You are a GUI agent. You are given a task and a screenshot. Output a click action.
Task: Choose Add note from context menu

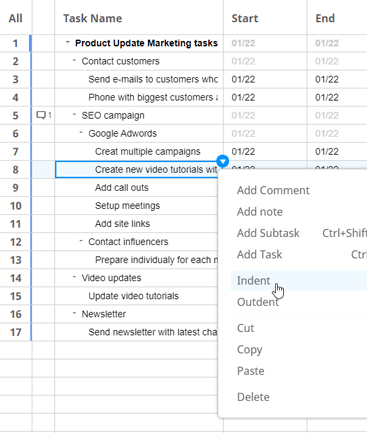[x=260, y=212]
